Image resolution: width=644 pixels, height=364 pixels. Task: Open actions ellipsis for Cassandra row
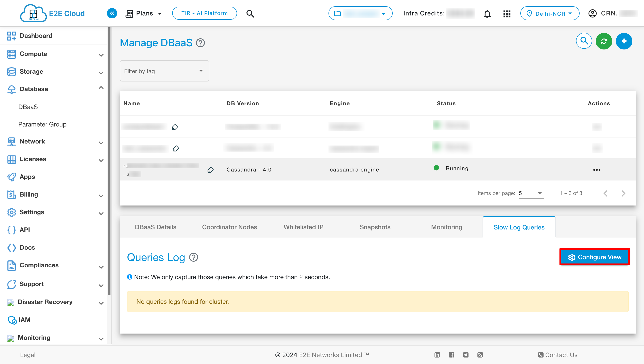click(597, 170)
